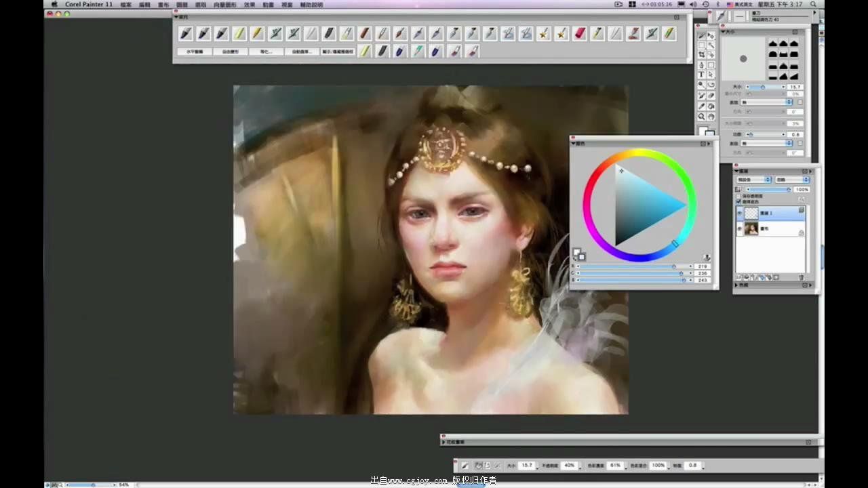Open the 檔案 (File) menu
The height and width of the screenshot is (488, 868).
click(x=125, y=4)
